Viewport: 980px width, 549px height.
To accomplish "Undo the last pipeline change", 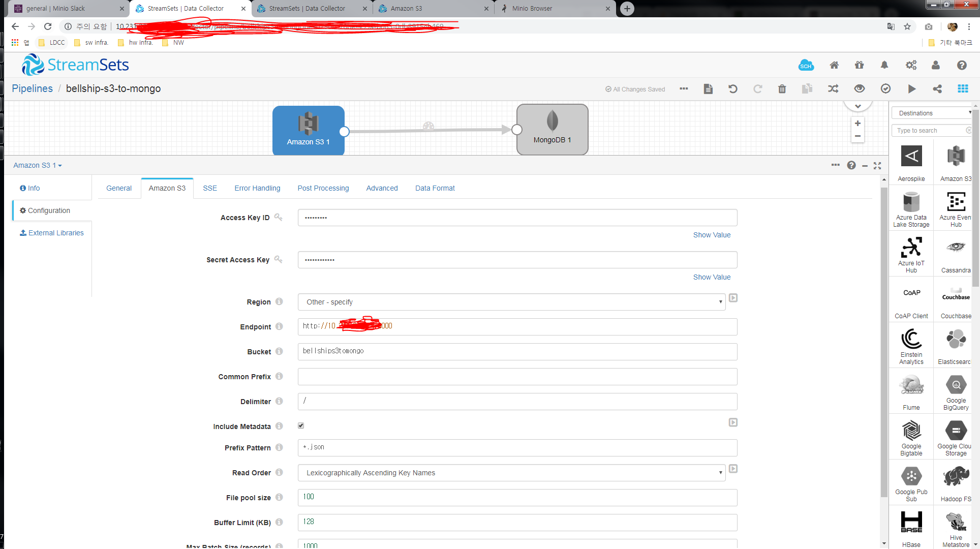I will tap(732, 88).
